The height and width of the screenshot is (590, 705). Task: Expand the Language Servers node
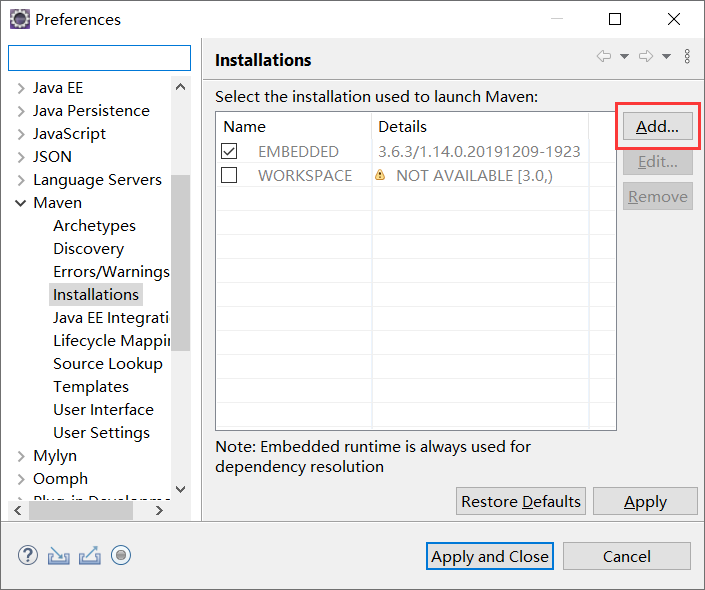tap(21, 180)
